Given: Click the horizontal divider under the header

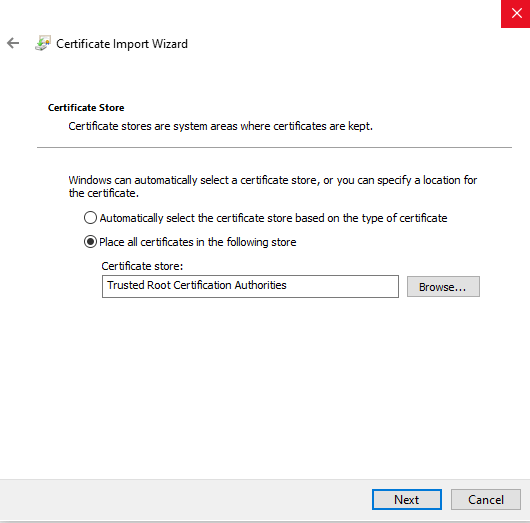Looking at the screenshot, I should point(274,147).
